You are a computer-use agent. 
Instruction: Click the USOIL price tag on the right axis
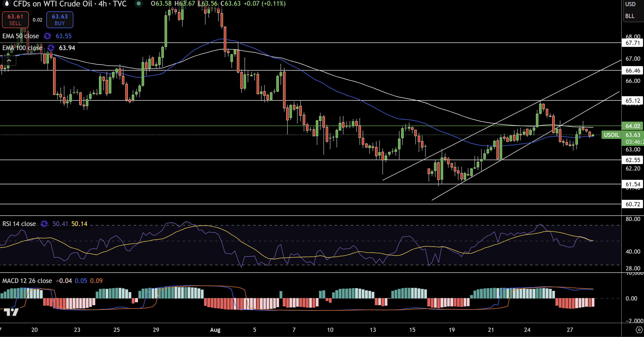pyautogui.click(x=612, y=135)
